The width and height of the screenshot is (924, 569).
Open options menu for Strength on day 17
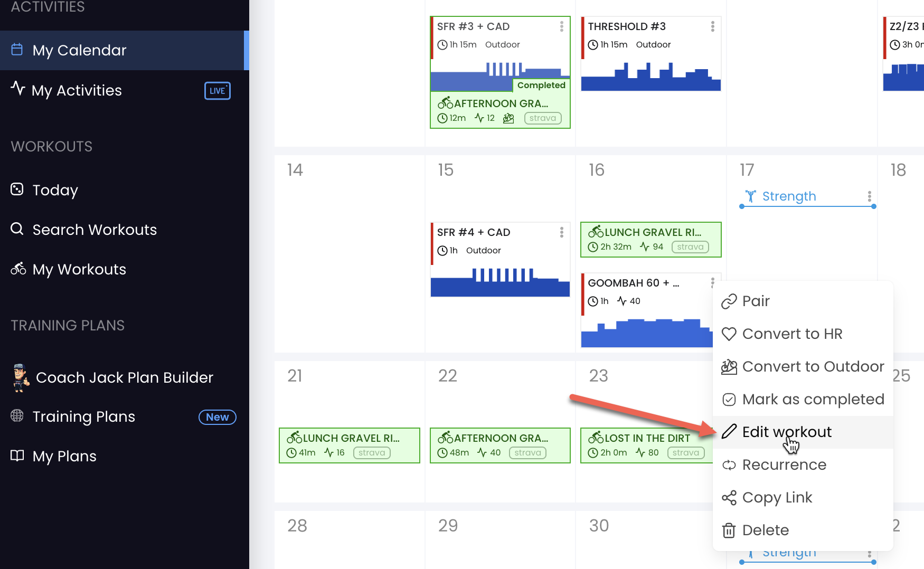[869, 196]
